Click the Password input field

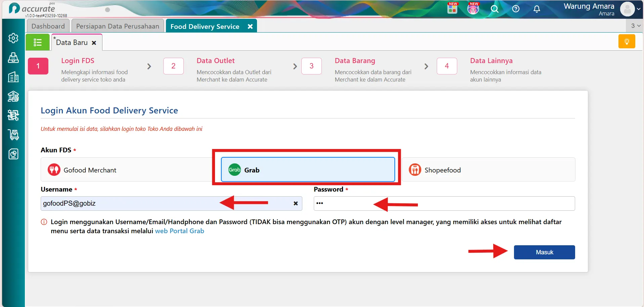pos(444,203)
